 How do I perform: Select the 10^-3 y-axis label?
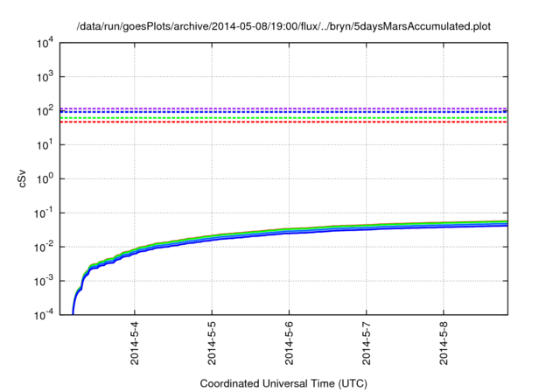[x=44, y=281]
